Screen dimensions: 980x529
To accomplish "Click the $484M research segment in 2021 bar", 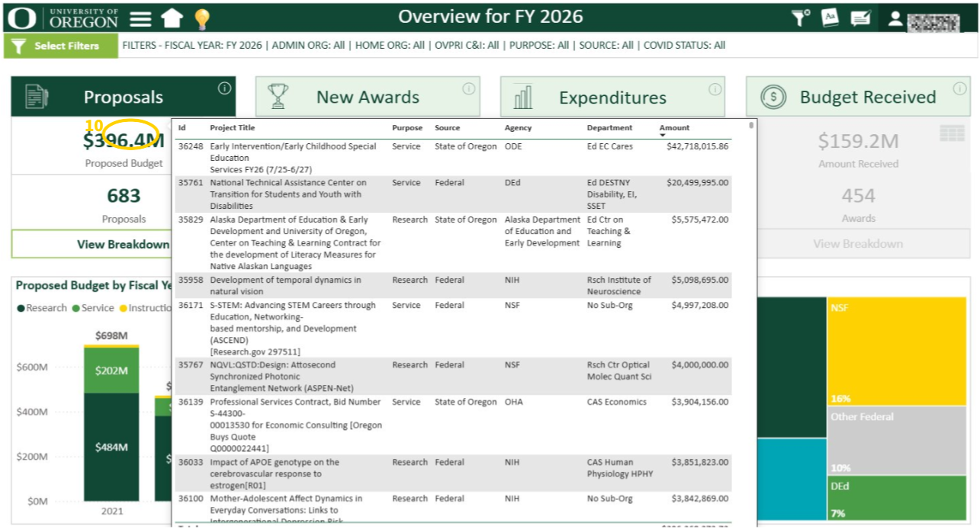I will [x=111, y=447].
